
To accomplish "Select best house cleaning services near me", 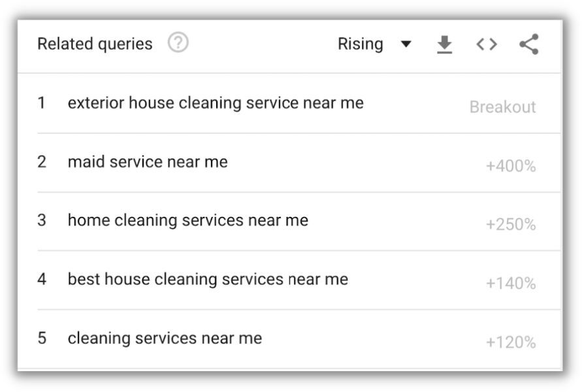I will click(x=208, y=280).
